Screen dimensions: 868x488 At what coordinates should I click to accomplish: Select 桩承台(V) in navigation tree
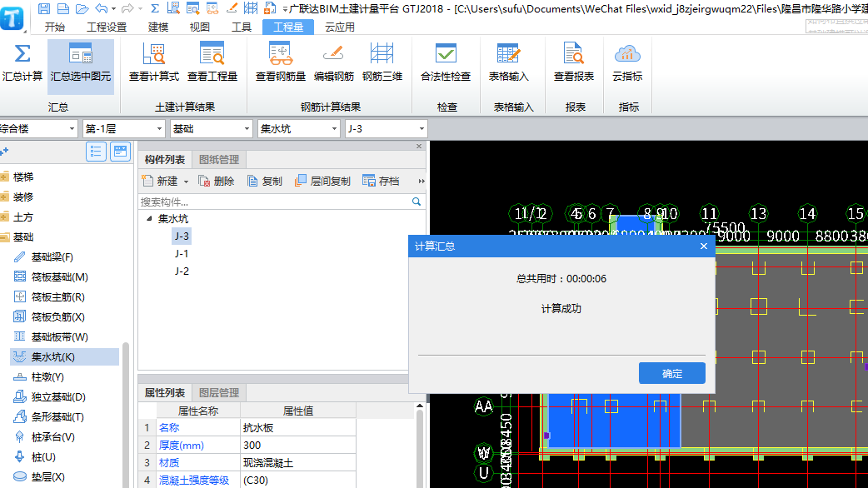pyautogui.click(x=52, y=437)
